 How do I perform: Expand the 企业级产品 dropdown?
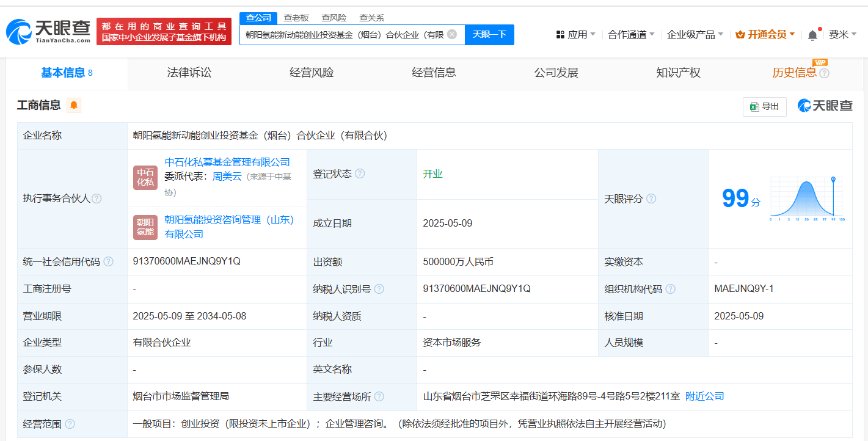point(695,35)
